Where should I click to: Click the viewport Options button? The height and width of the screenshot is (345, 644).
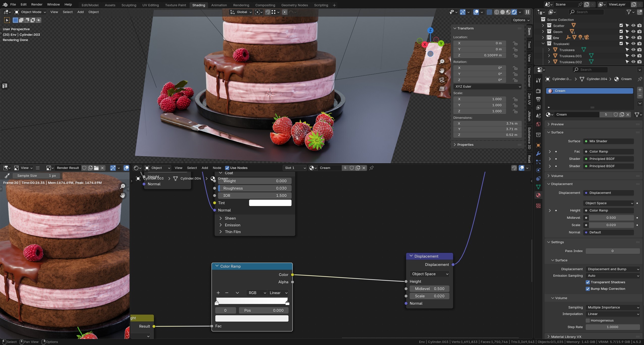521,20
